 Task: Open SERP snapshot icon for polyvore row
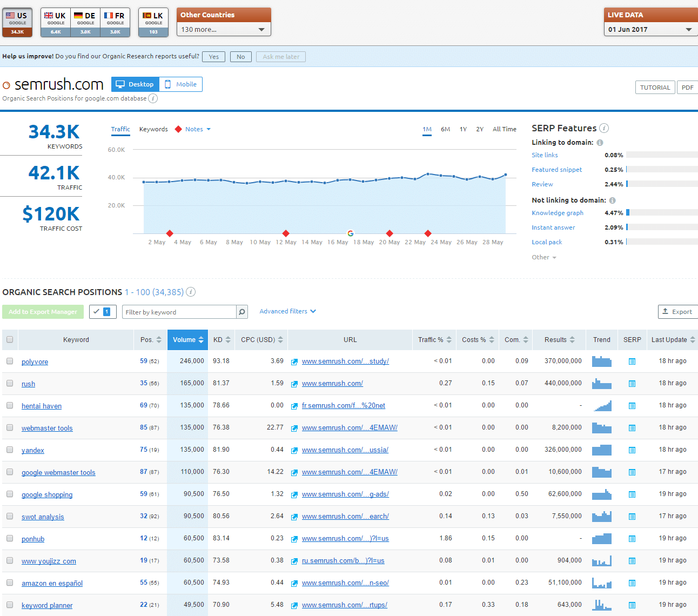click(632, 361)
